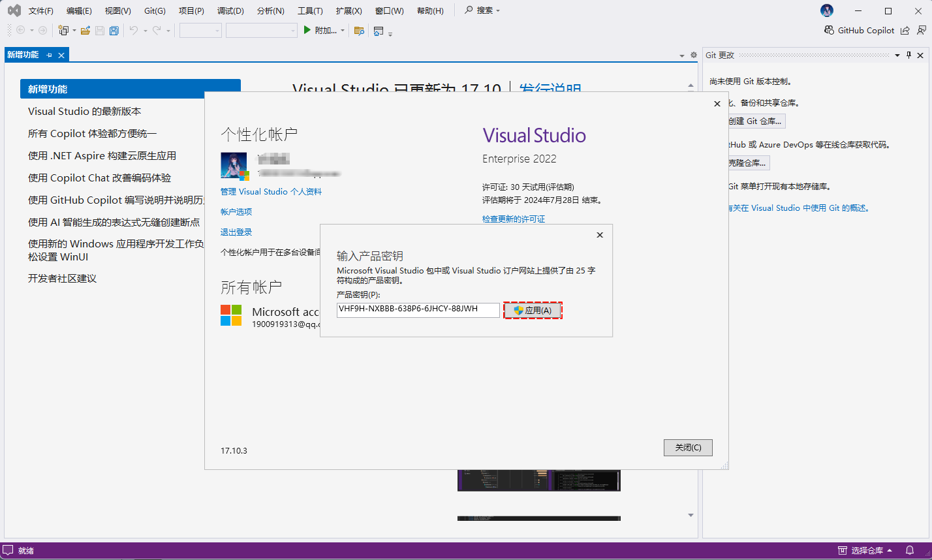932x560 pixels.
Task: Click inside the 产品密钥 input field
Action: pos(418,309)
